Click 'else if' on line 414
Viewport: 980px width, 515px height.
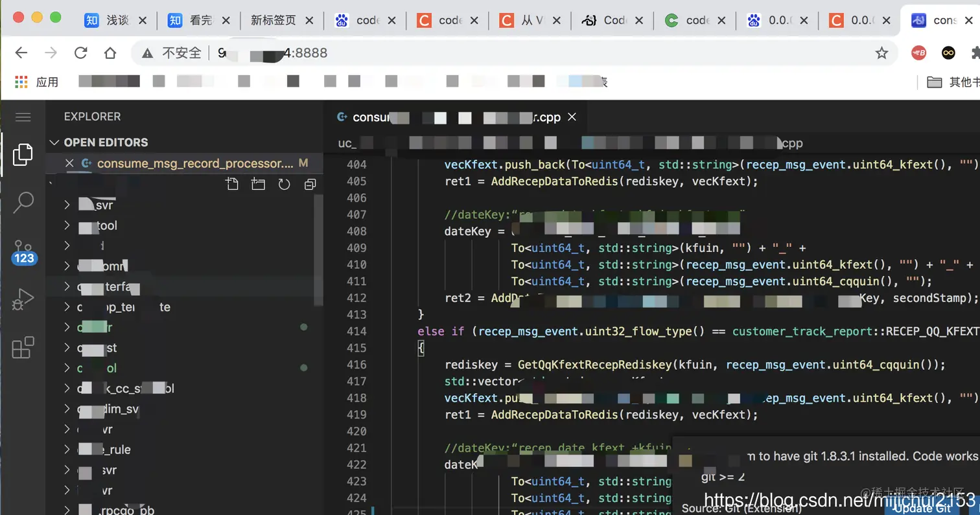point(441,331)
